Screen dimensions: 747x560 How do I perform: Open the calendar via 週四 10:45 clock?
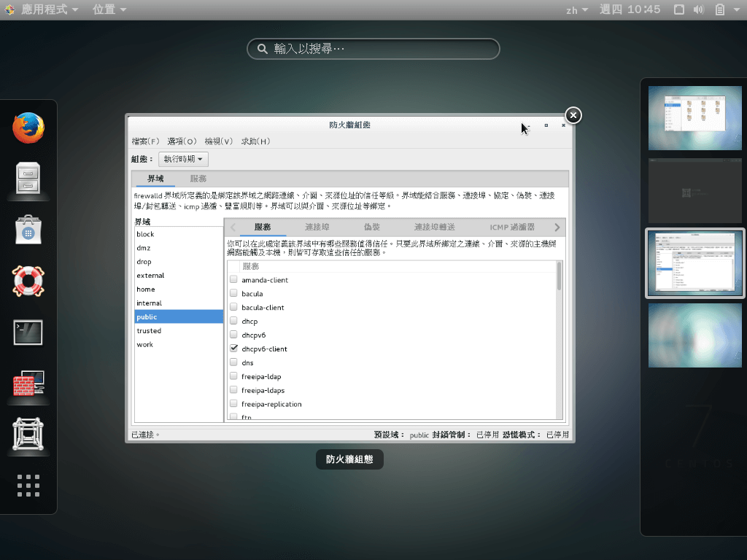630,9
